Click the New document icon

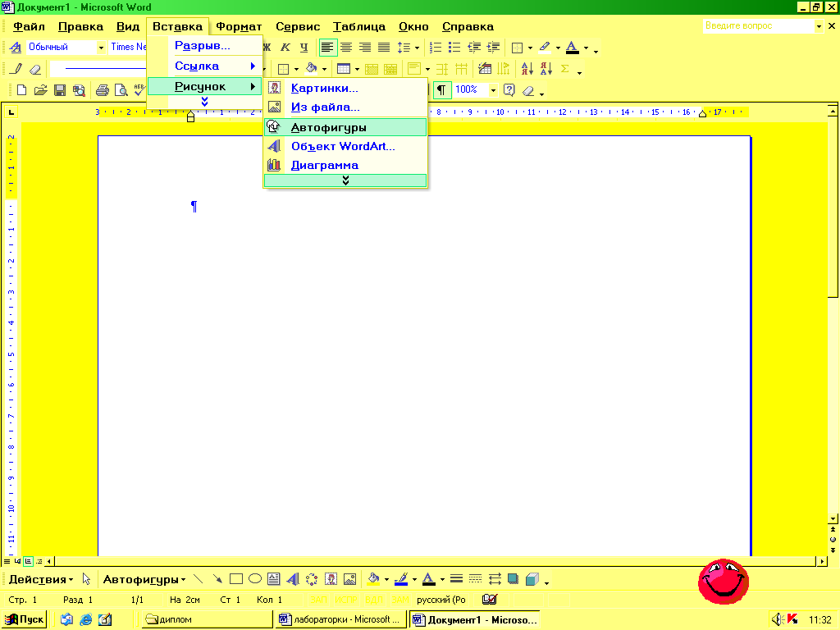22,90
